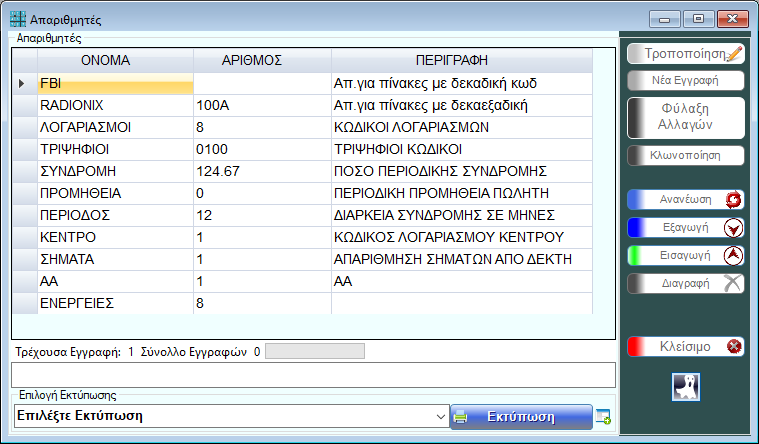This screenshot has height=444, width=759.
Task: Click the 124.67 cell in ΣΥΝΔΡΟΜΗ row
Action: click(261, 170)
